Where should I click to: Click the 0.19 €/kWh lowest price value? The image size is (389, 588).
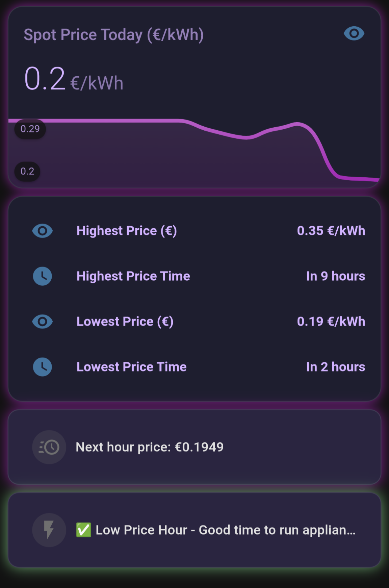click(331, 322)
